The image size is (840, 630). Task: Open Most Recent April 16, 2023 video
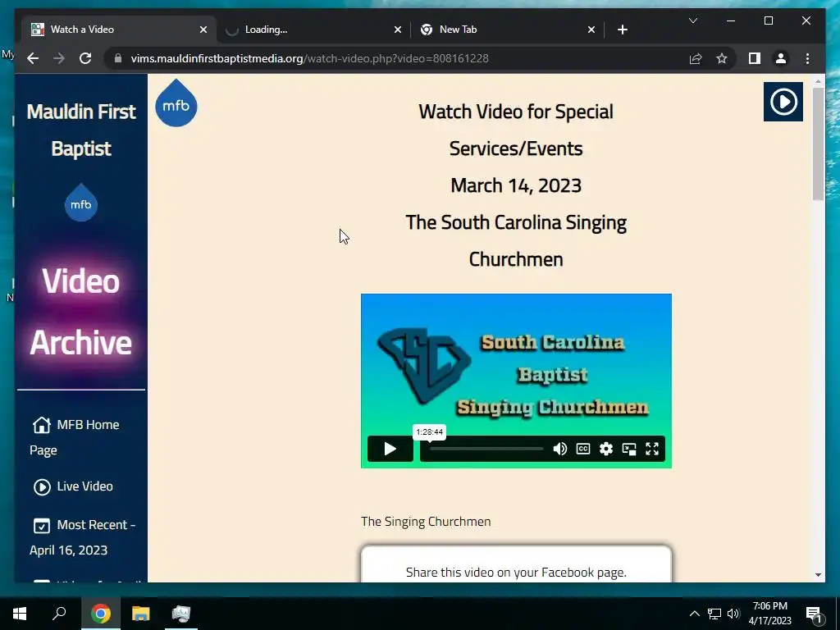(x=83, y=537)
